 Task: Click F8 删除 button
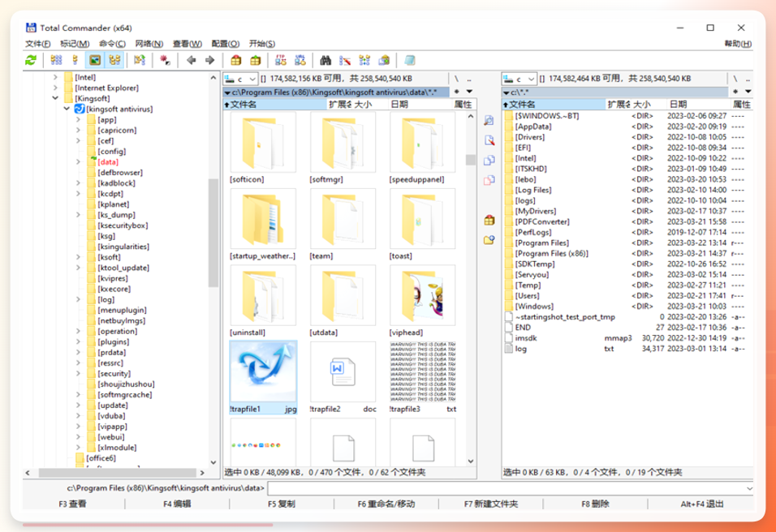(595, 504)
